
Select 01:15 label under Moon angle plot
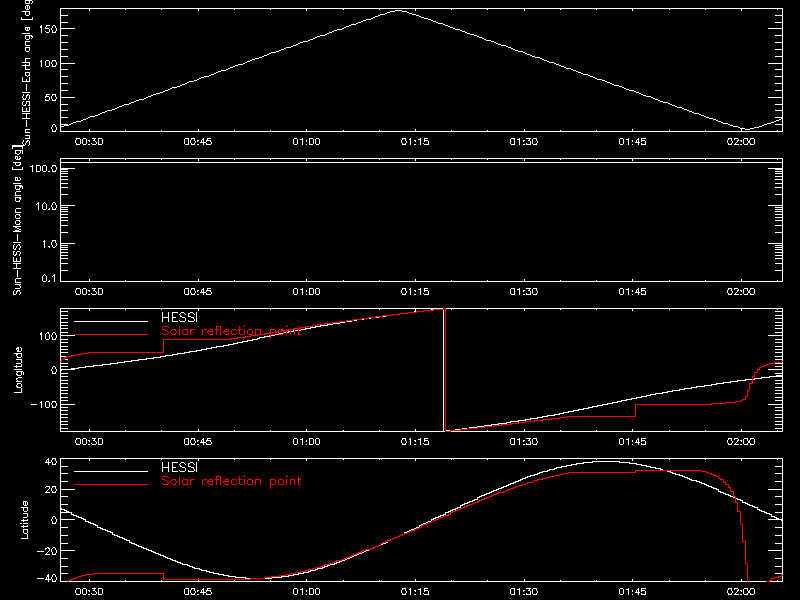click(x=415, y=291)
